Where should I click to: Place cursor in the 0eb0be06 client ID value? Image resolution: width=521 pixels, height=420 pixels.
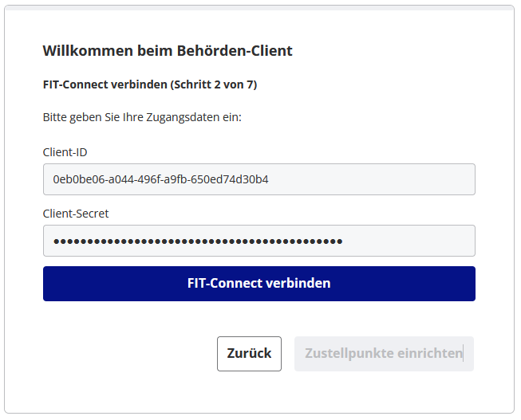coord(160,179)
